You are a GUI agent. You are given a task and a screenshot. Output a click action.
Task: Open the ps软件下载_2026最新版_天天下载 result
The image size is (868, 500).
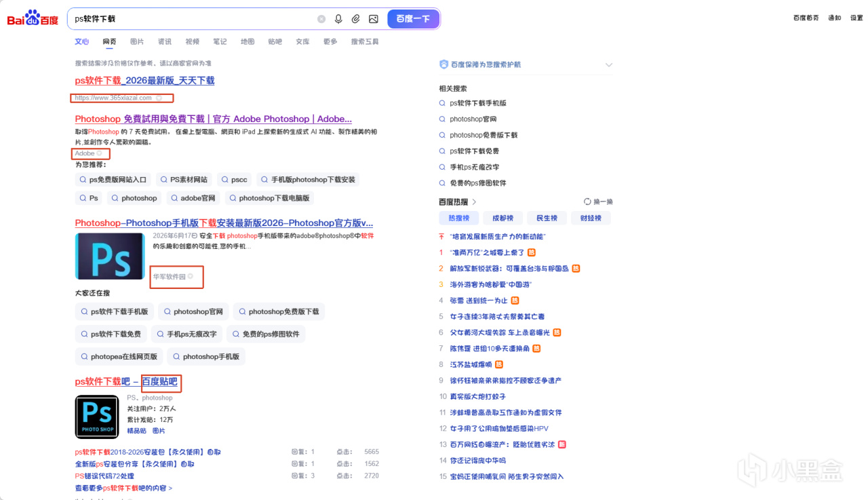coord(144,81)
